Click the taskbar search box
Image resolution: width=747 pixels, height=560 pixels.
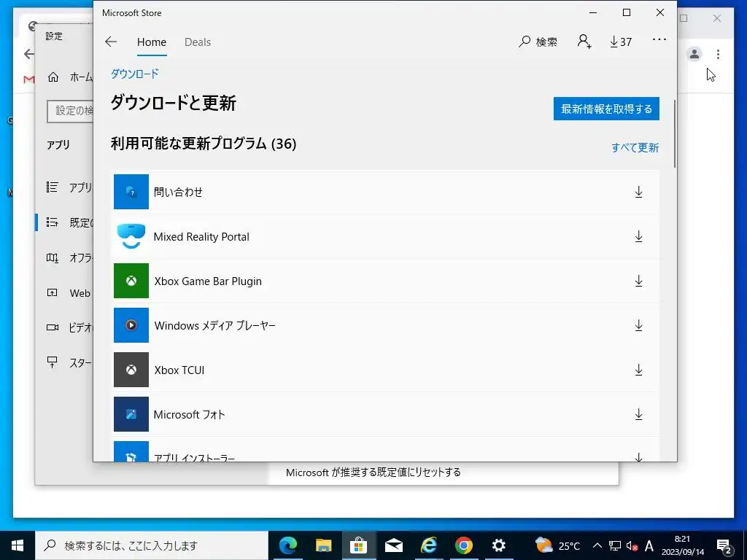click(x=152, y=545)
